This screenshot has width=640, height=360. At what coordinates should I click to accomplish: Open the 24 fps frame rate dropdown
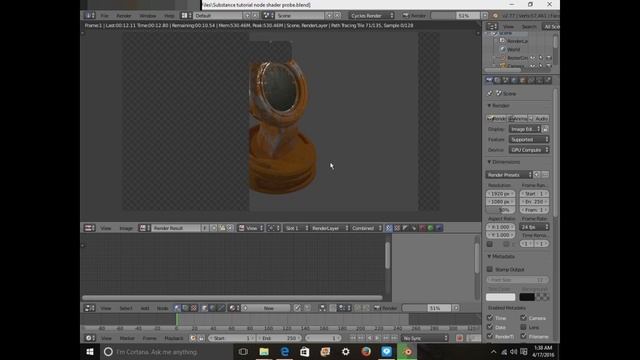point(534,227)
